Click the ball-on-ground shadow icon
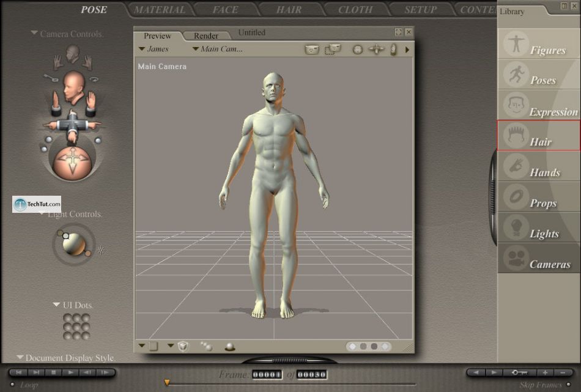The width and height of the screenshot is (581, 392). click(230, 347)
